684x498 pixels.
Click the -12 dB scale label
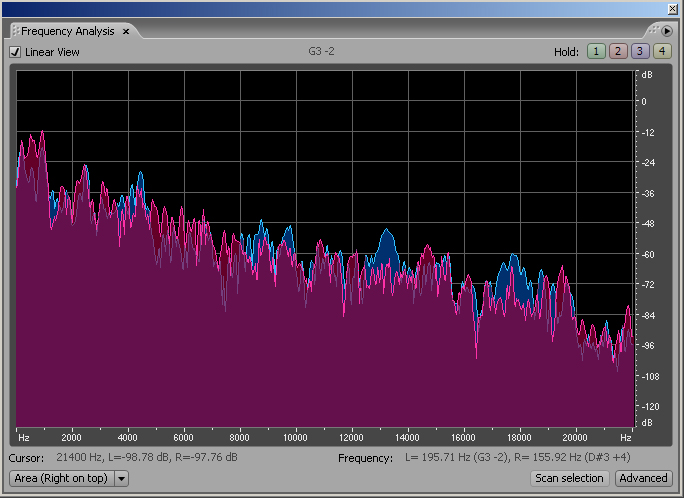pyautogui.click(x=648, y=133)
